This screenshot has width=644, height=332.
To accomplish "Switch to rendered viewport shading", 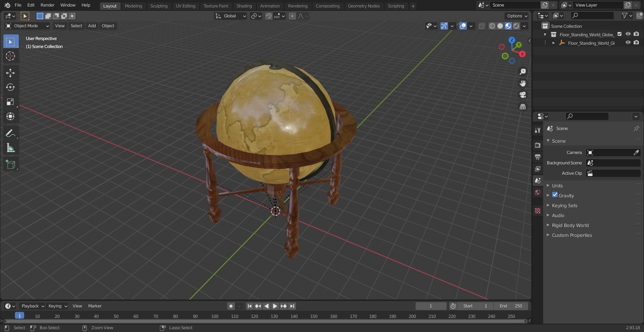I will [x=516, y=26].
